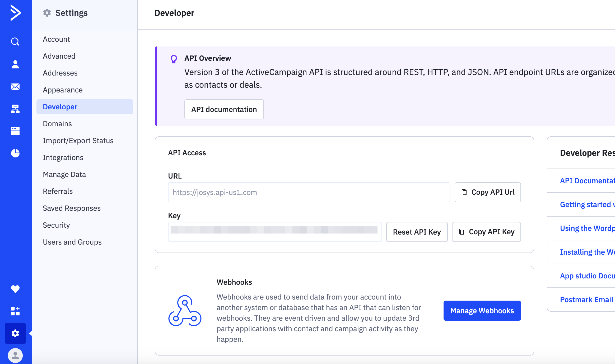Open Reports via the pie chart icon
This screenshot has width=615, height=364.
click(15, 153)
